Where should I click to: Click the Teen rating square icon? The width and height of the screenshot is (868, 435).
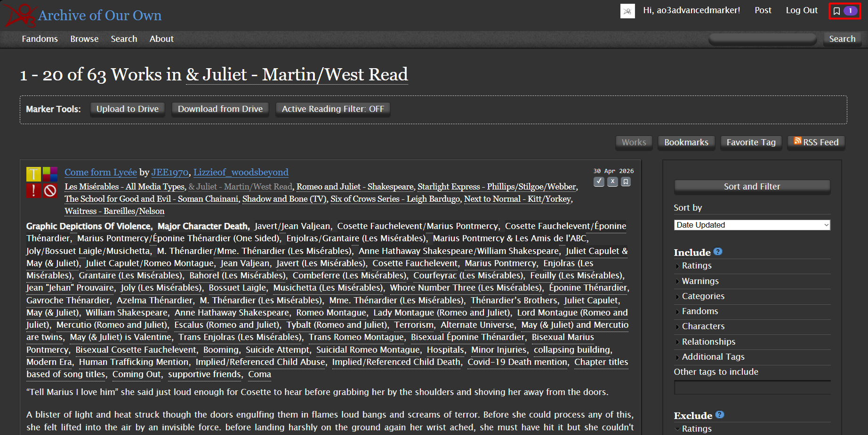[33, 174]
